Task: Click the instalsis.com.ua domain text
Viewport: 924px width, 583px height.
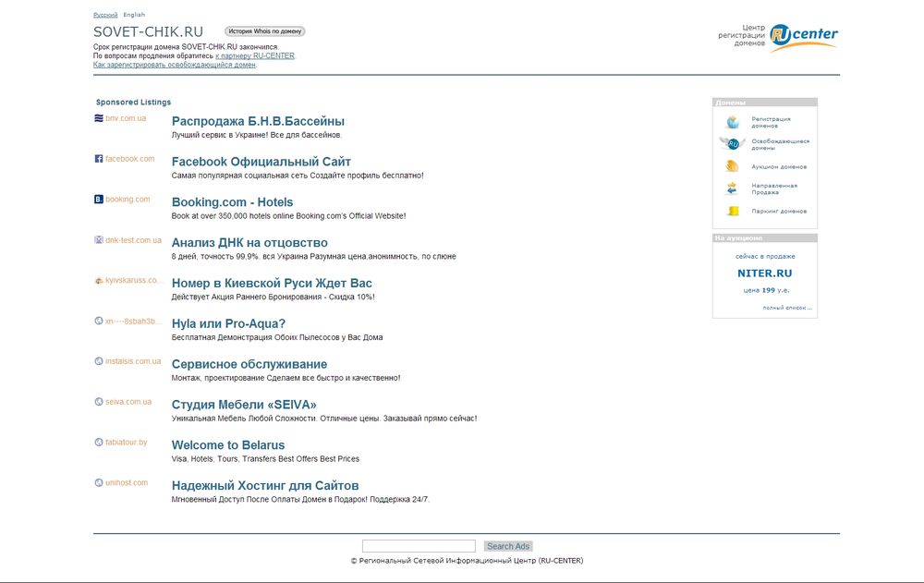Action: click(x=133, y=360)
